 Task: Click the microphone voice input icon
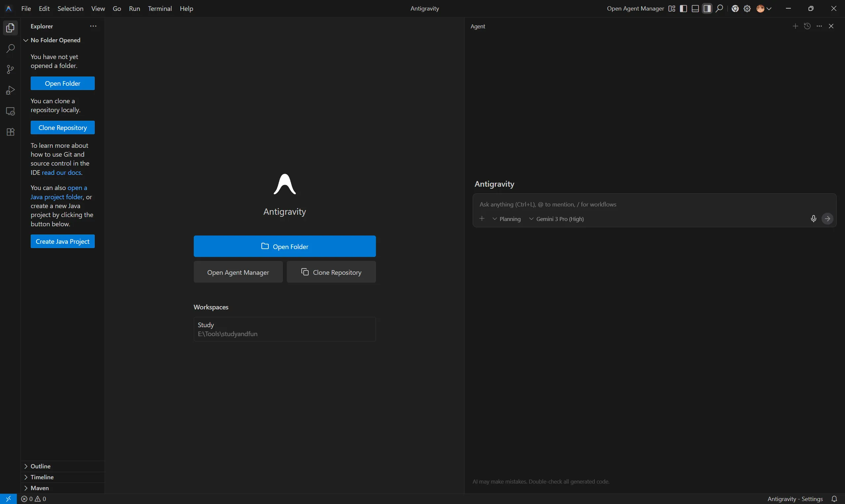(813, 219)
